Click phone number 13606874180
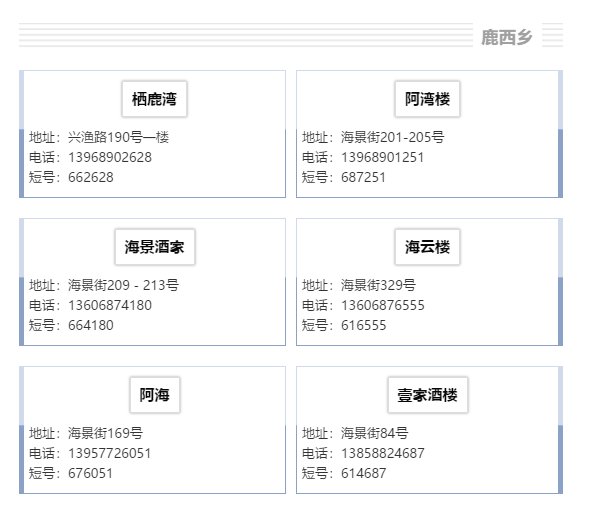The image size is (598, 509). coord(110,305)
